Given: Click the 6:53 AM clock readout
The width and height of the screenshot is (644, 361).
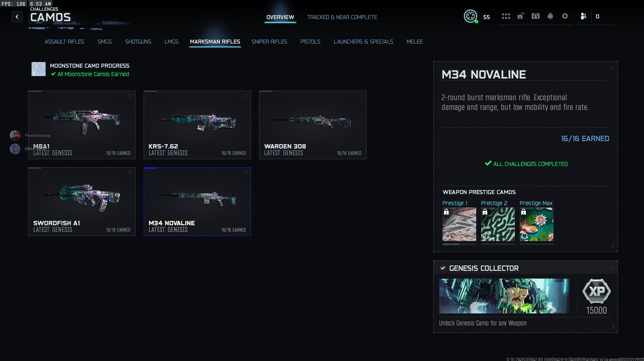Looking at the screenshot, I should [41, 4].
